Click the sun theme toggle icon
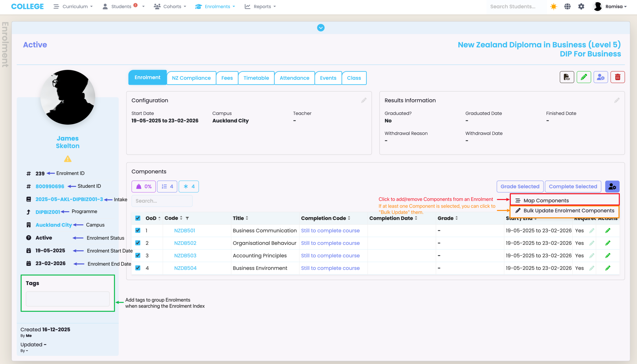The height and width of the screenshot is (364, 637). tap(553, 6)
